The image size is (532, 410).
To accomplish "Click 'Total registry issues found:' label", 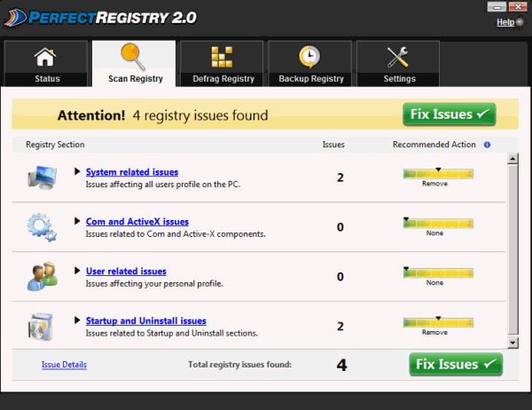I will (x=240, y=365).
